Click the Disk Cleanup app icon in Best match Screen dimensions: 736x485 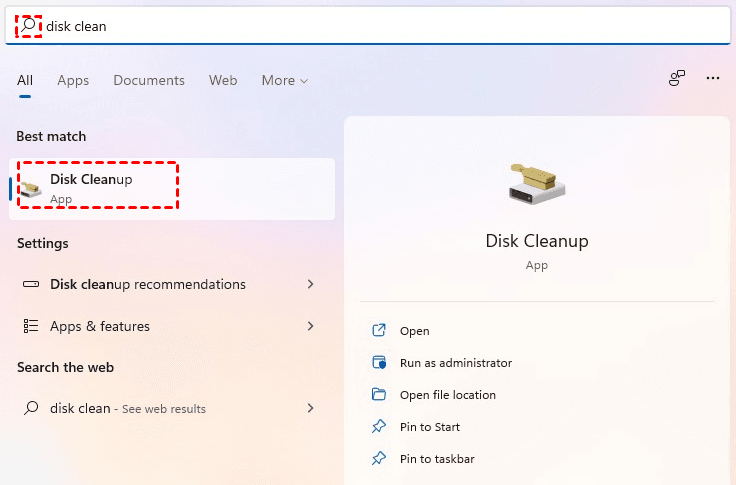[31, 188]
